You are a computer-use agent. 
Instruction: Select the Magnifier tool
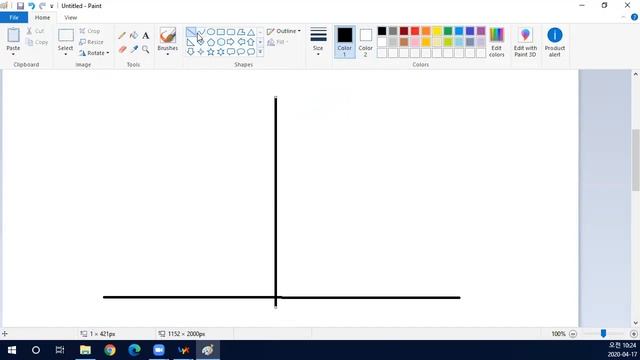[x=146, y=49]
